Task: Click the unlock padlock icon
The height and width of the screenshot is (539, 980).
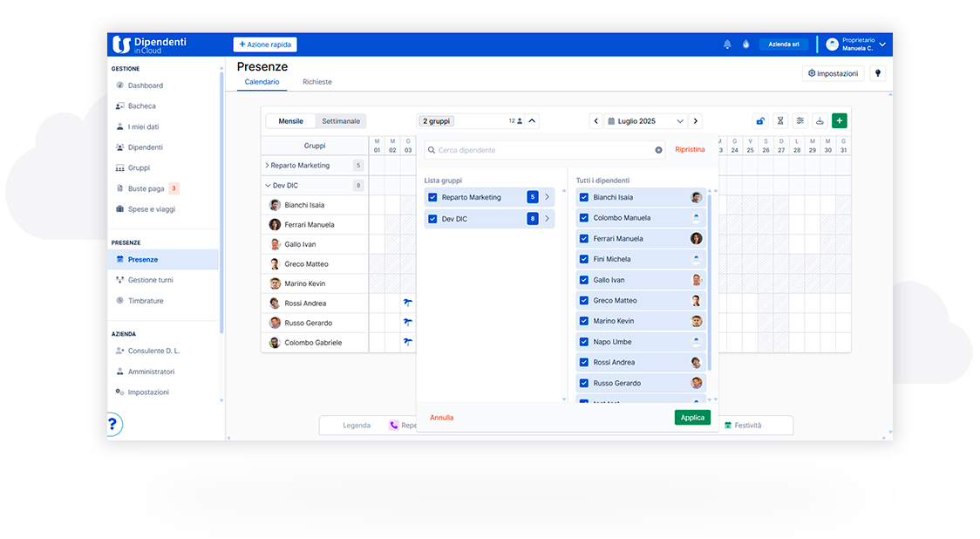Action: 760,120
